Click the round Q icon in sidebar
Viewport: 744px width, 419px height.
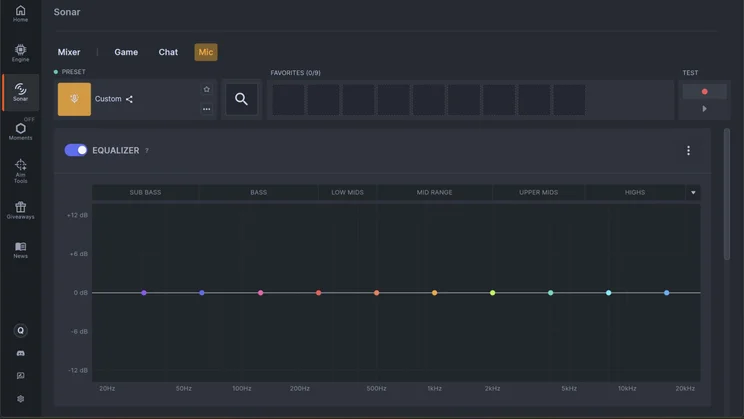(x=20, y=330)
